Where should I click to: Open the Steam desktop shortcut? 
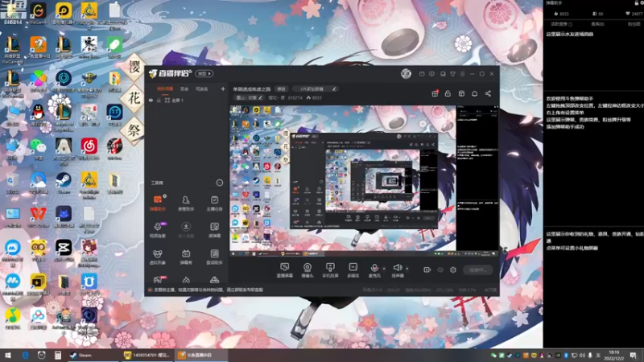click(64, 183)
